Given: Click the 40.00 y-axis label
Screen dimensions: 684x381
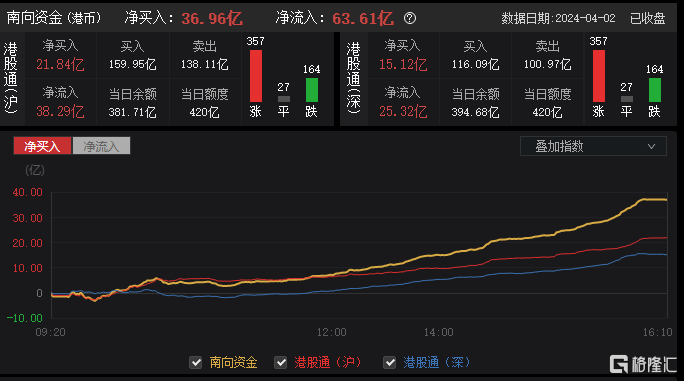Looking at the screenshot, I should [27, 192].
